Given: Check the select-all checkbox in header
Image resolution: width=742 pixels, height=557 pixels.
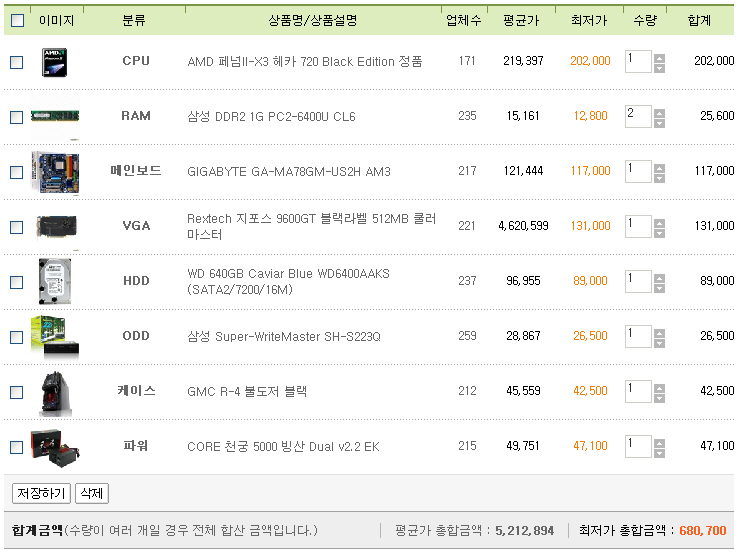Looking at the screenshot, I should point(17,20).
